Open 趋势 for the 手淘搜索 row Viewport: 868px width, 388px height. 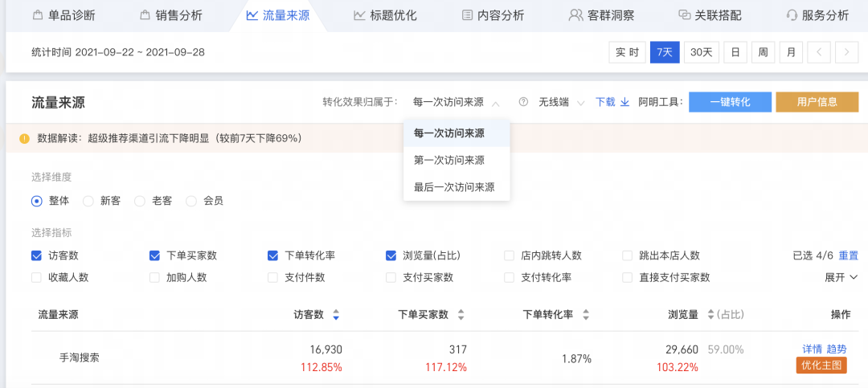(x=837, y=349)
